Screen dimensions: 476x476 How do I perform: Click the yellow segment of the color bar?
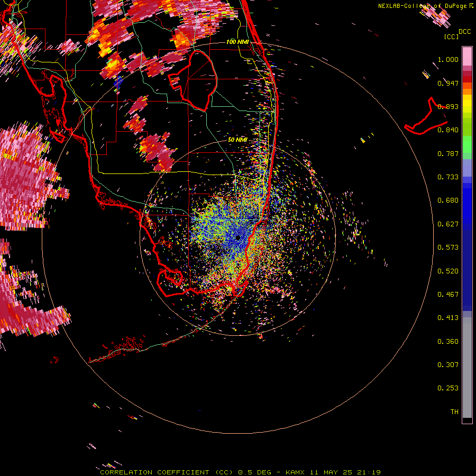pos(467,104)
